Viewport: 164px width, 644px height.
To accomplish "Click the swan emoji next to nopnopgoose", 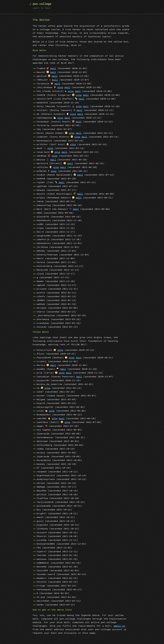I will pyautogui.click(x=55, y=118).
